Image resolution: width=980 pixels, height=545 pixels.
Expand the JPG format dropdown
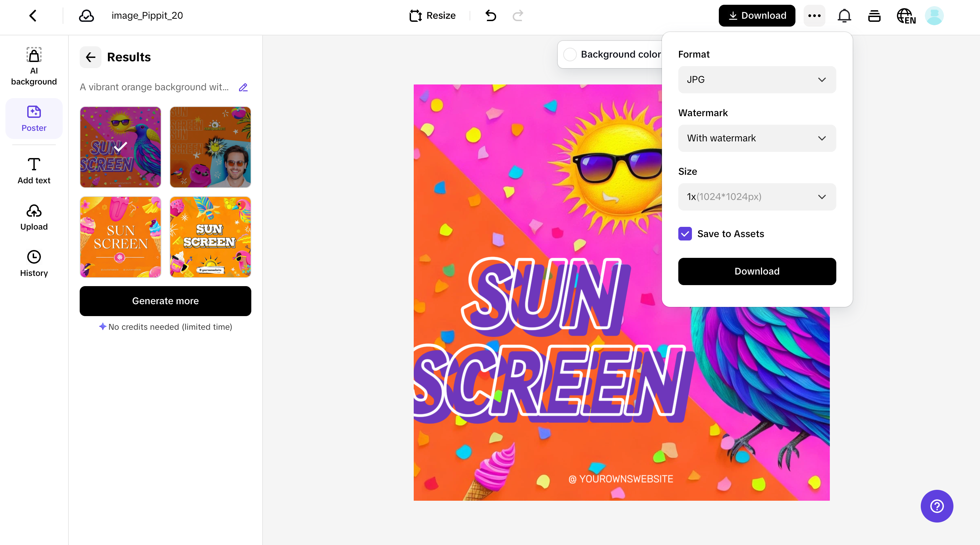[x=757, y=80]
